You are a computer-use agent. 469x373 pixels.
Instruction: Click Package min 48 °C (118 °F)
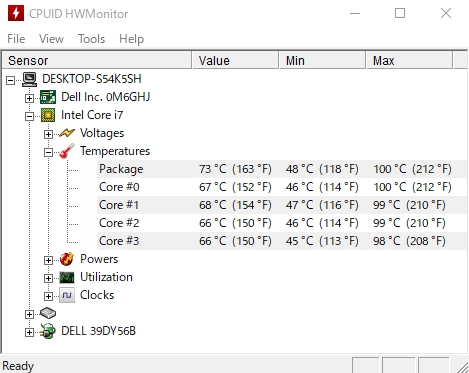322,169
